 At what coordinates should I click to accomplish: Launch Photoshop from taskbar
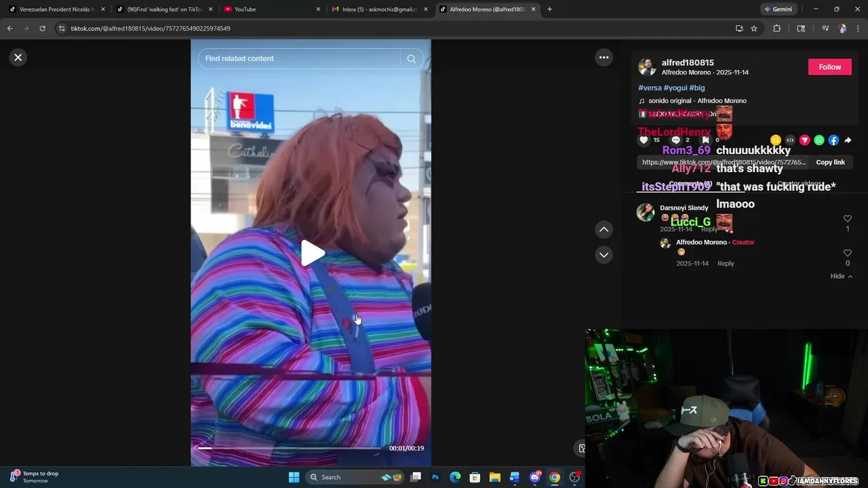(x=435, y=477)
